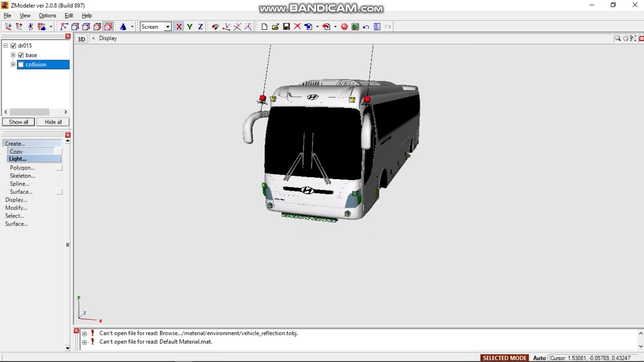Collapse the dr015 tree node
Viewport: 644px width, 362px height.
coord(6,46)
